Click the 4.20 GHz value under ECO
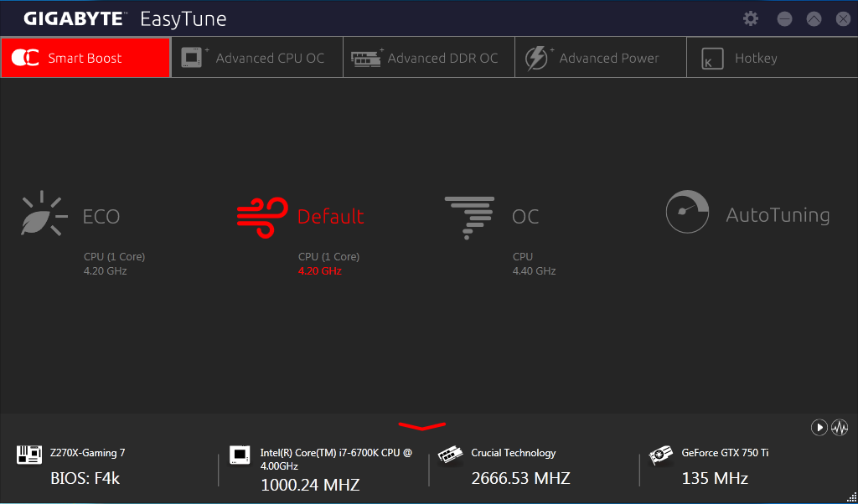 tap(105, 271)
